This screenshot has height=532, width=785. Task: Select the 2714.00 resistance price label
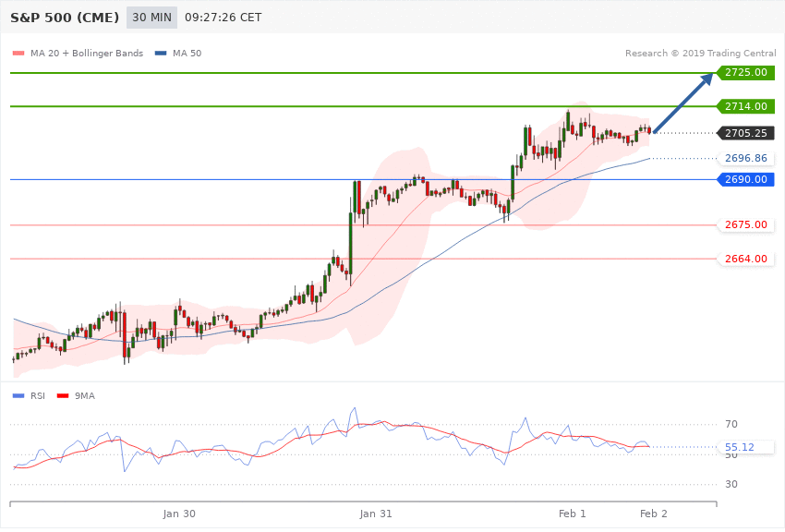[746, 106]
